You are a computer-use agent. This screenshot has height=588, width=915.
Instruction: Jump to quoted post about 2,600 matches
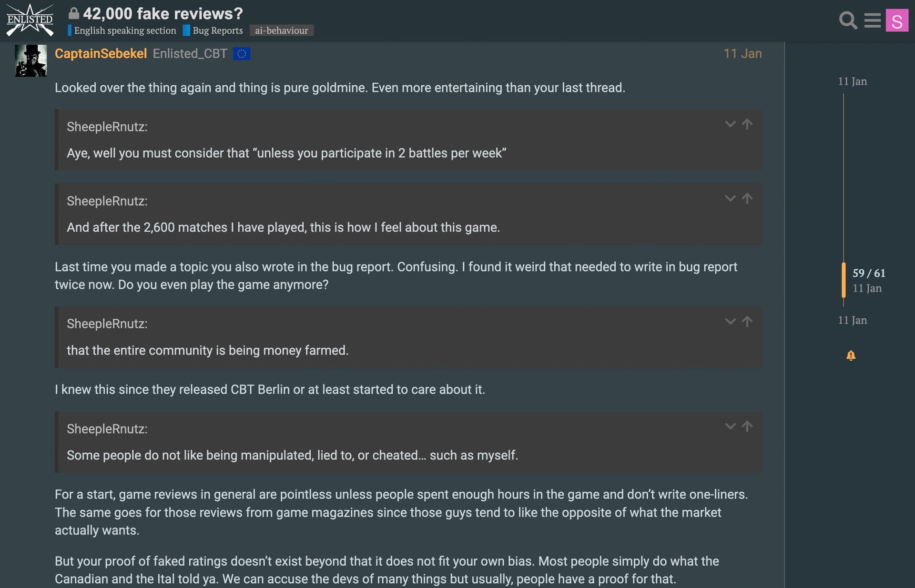click(x=747, y=199)
